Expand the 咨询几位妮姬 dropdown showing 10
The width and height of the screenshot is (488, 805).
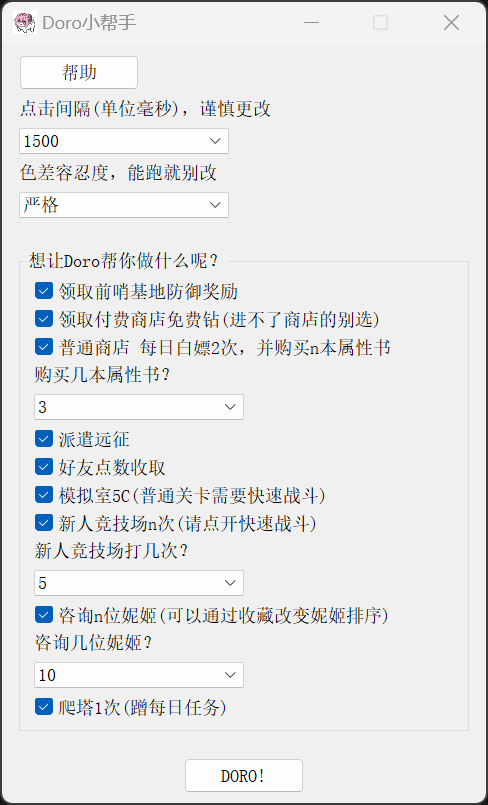pos(139,675)
